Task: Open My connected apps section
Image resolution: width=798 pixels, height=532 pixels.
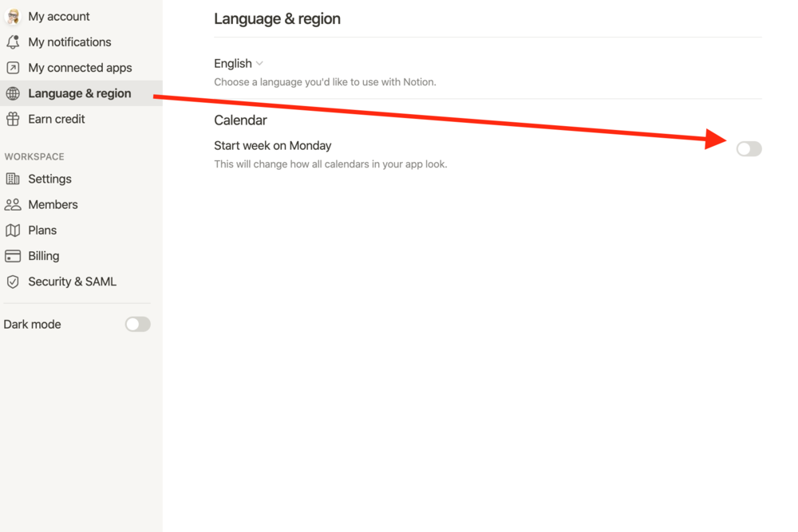Action: (x=81, y=68)
